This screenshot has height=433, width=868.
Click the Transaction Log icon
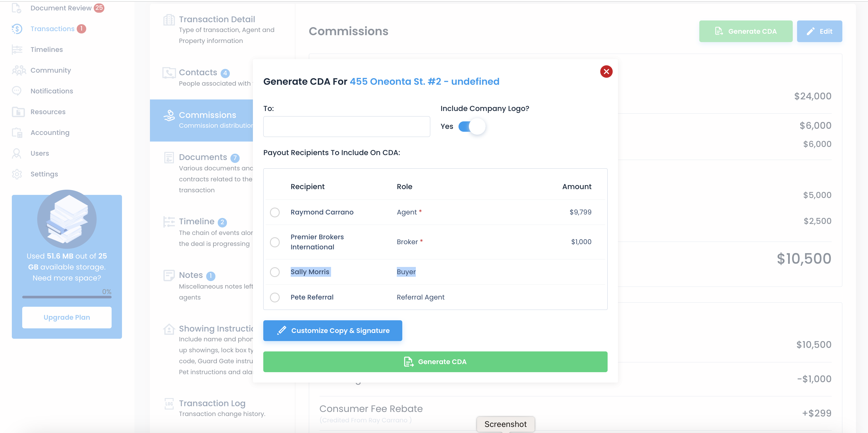[169, 403]
